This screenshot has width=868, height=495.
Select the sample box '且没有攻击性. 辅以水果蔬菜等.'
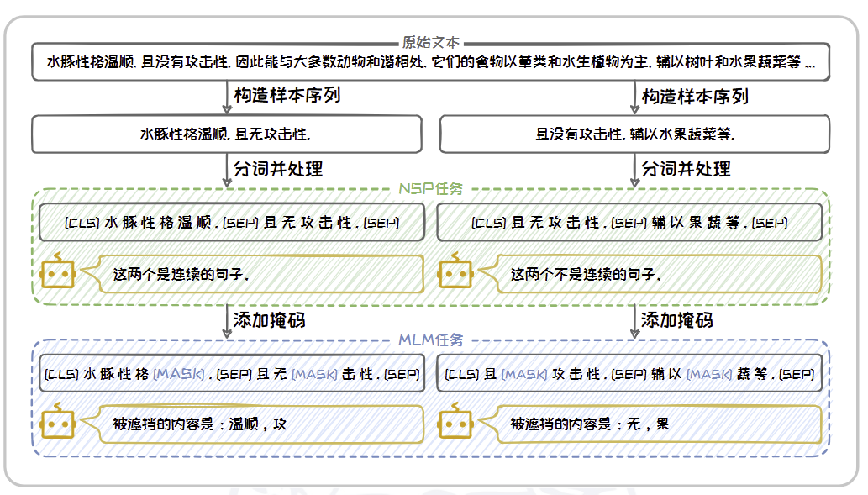(634, 134)
